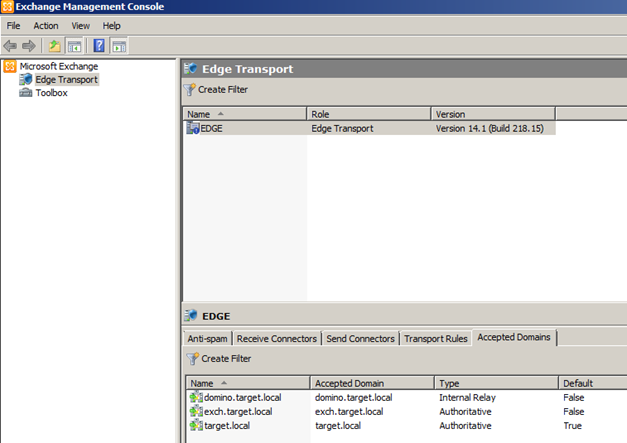Screen dimensions: 627x443
Task: Toggle the Show/Hide Action Pane icon
Action: pos(119,46)
